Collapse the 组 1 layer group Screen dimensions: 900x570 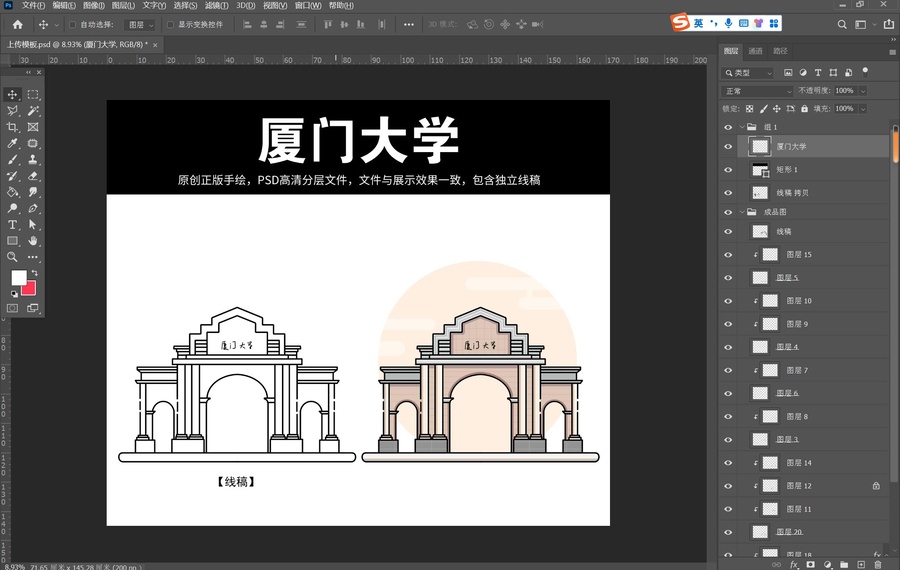[x=742, y=127]
